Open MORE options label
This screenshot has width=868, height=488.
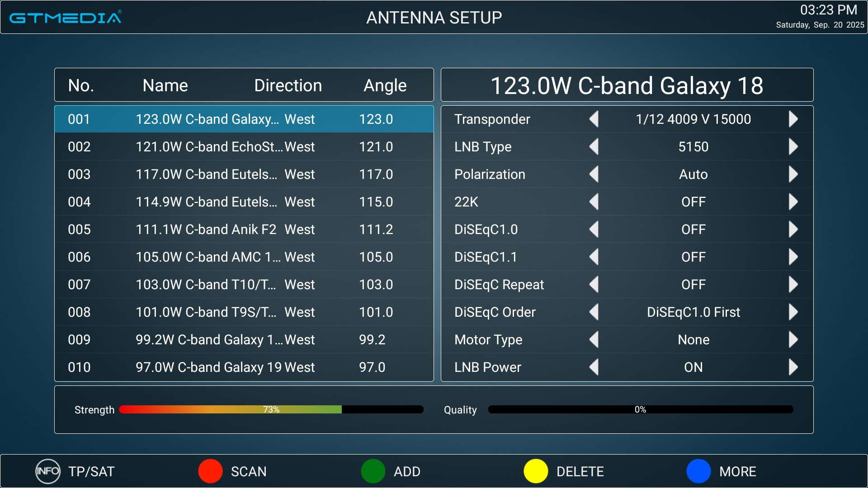[x=737, y=472]
